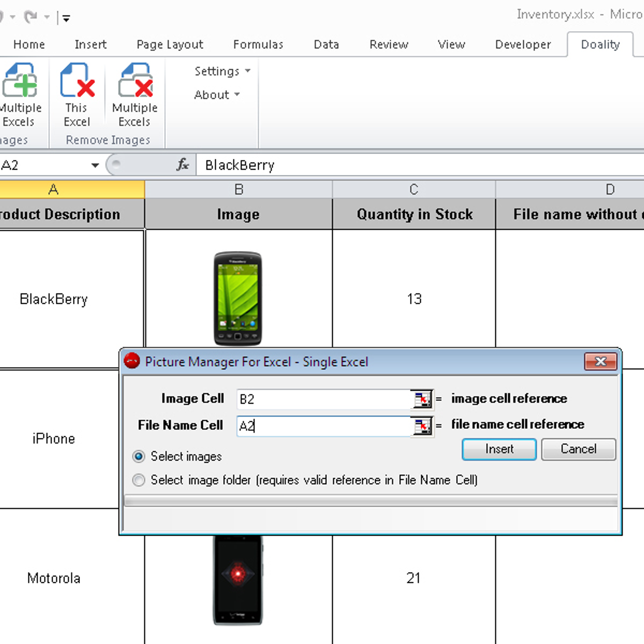
Task: Select column C header
Action: [x=414, y=189]
